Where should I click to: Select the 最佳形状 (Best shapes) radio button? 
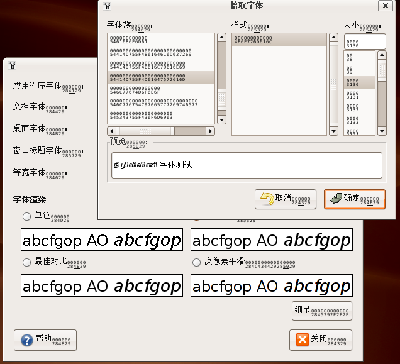click(27, 262)
